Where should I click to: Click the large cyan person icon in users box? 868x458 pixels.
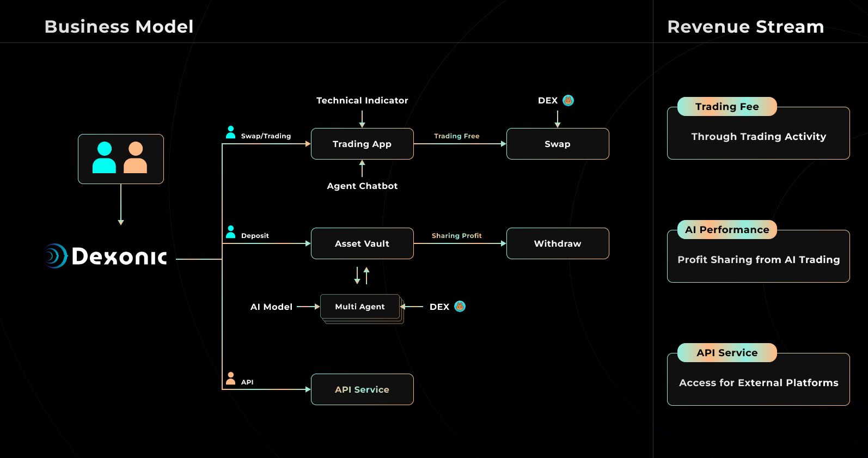(104, 158)
